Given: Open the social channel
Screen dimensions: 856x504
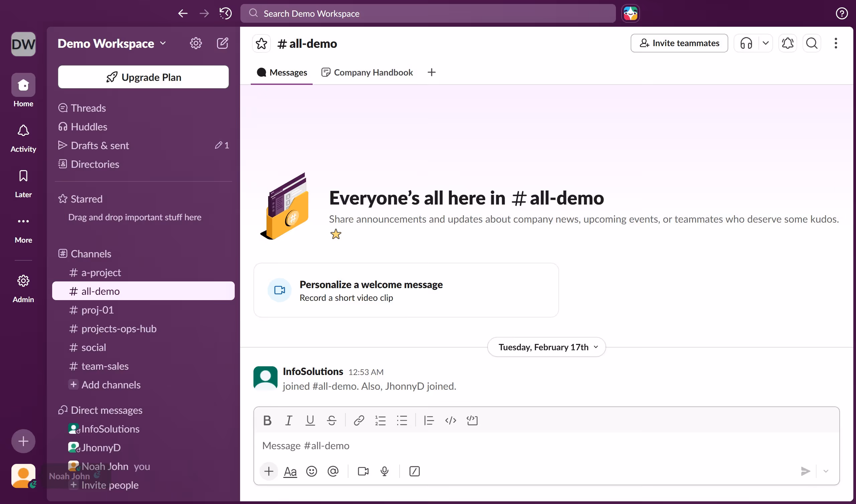Looking at the screenshot, I should coord(143,347).
